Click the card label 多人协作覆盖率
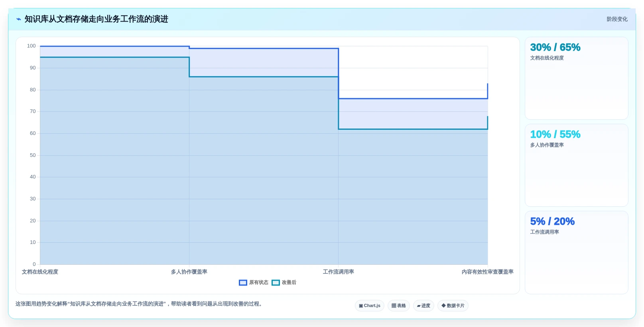Viewport: 644px width, 327px height. tap(547, 145)
